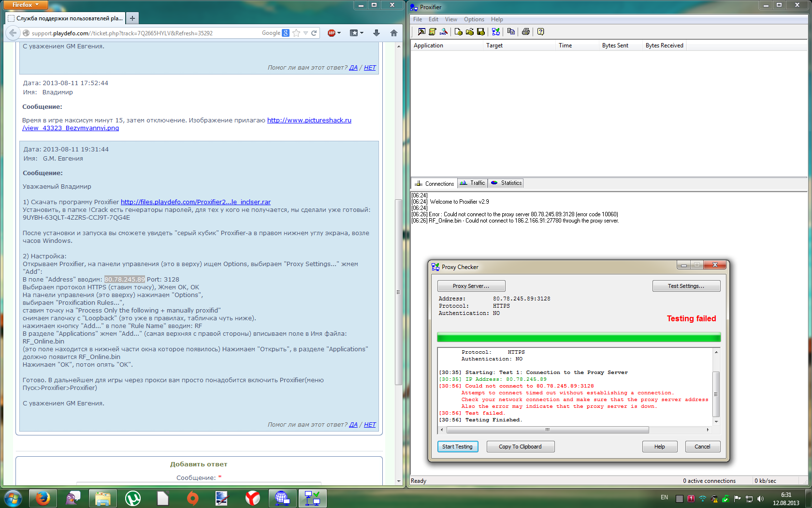Click the lower ДА feedback link
The image size is (812, 508).
tap(353, 424)
